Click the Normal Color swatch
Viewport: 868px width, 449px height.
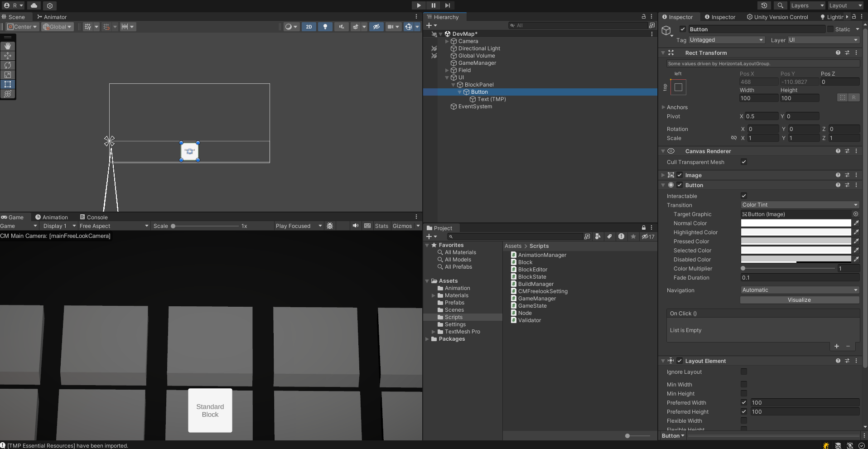click(x=796, y=223)
